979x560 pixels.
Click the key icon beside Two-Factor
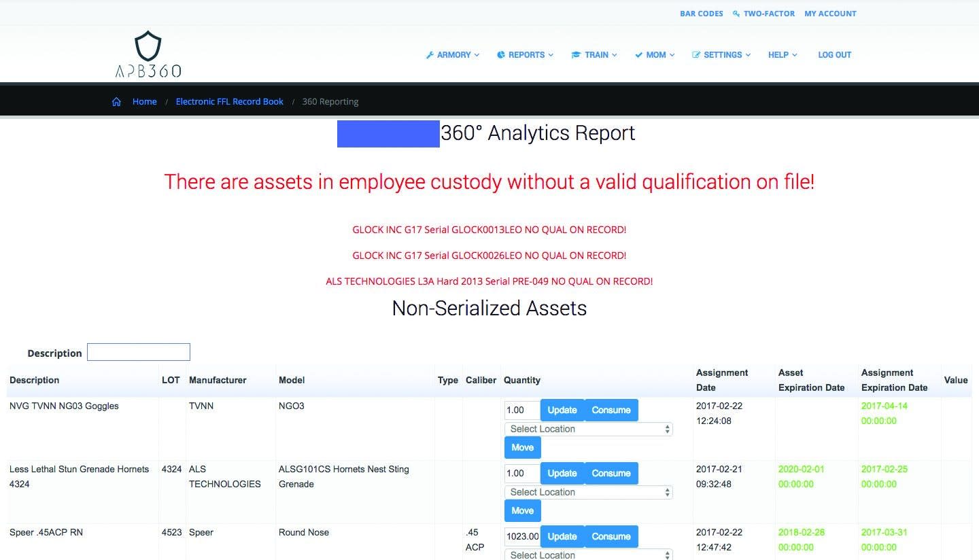736,14
